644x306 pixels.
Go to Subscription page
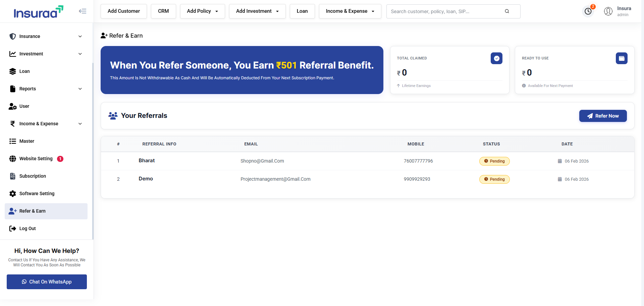coord(46,176)
